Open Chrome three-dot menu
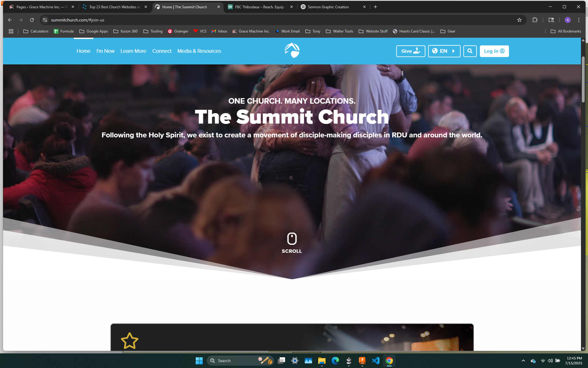Screen dimensions: 588x368 click(579, 20)
